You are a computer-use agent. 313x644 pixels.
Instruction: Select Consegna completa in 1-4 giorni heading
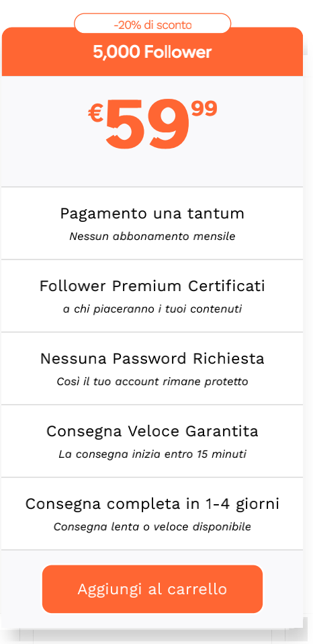(152, 504)
